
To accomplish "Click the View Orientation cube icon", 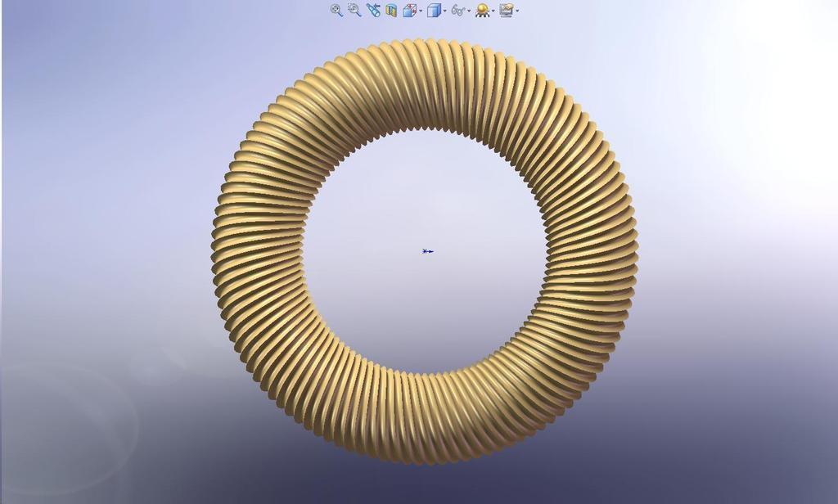I will pos(409,10).
